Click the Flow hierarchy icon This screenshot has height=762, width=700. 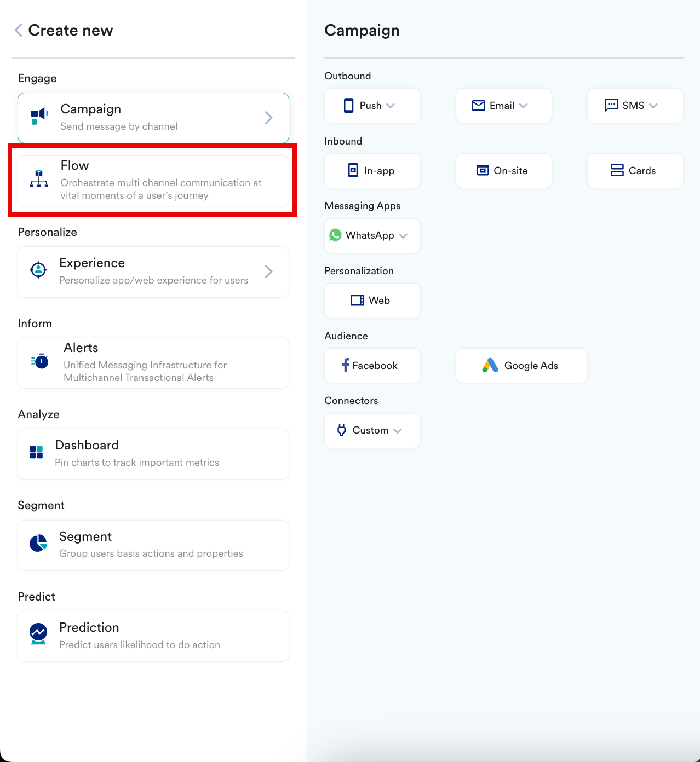(x=39, y=179)
